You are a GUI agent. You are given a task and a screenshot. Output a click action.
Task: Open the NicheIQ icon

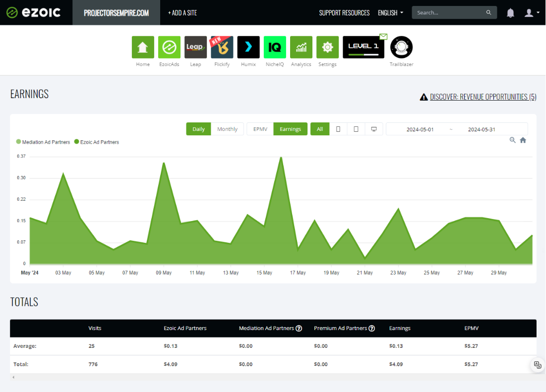275,47
